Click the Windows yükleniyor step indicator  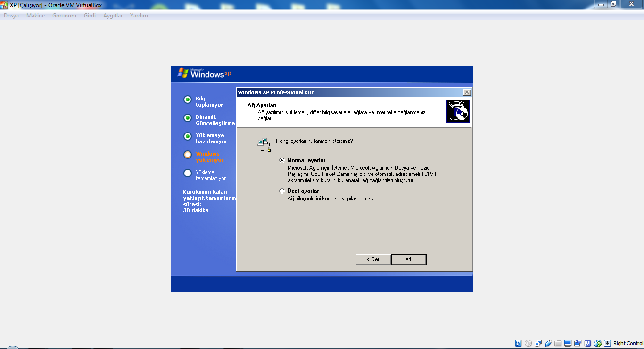point(188,154)
